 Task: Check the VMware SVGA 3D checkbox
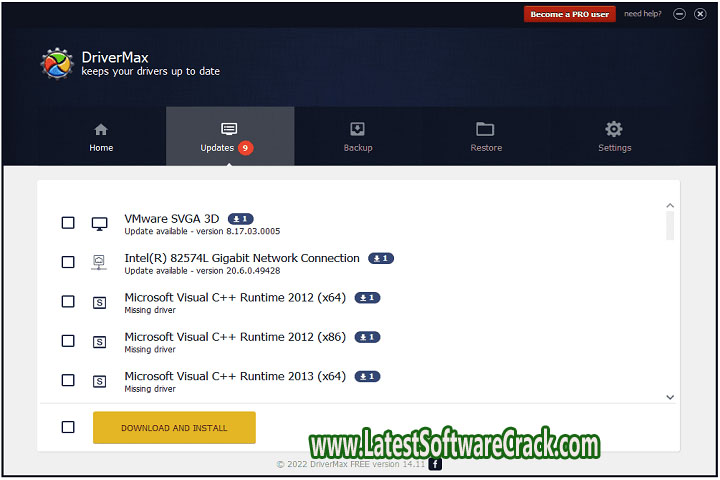68,223
